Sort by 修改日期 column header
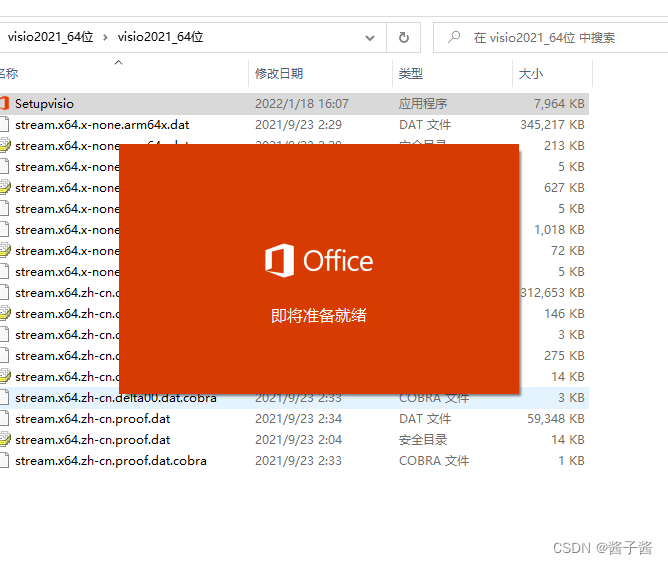The image size is (668, 564). coord(279,74)
